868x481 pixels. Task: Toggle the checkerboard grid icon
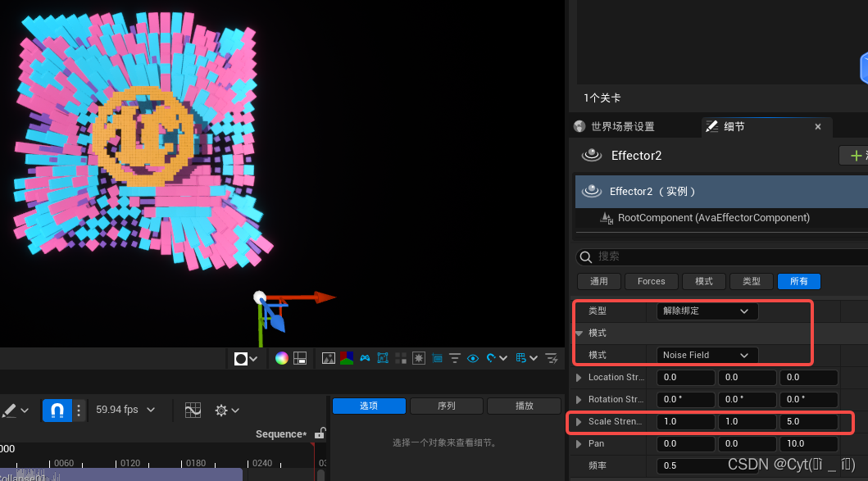(401, 358)
